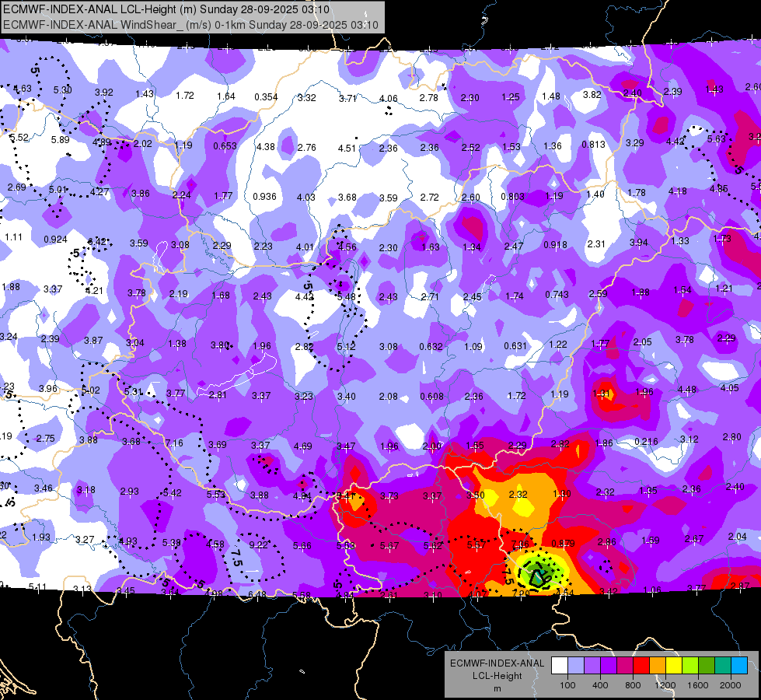Click the wind shear value 5.12

point(346,346)
